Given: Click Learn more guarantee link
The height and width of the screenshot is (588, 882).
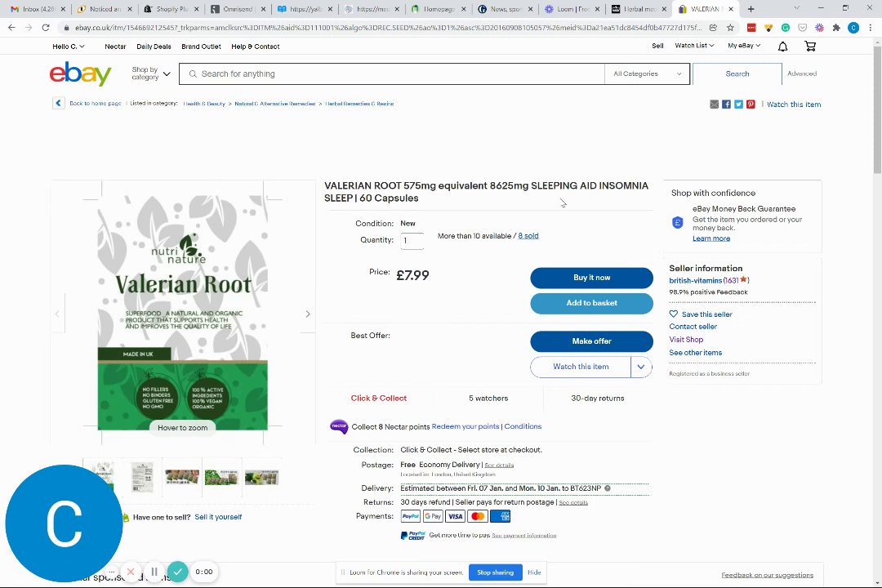Looking at the screenshot, I should click(711, 238).
